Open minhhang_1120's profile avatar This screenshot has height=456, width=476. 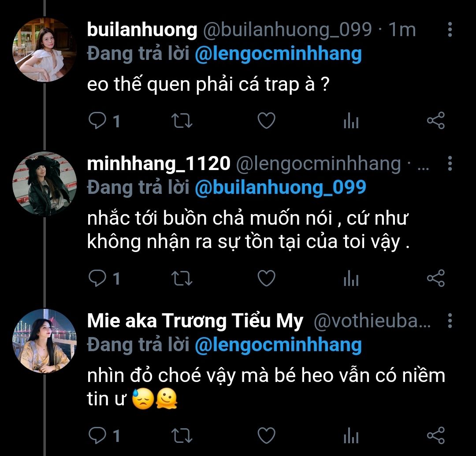[x=44, y=184]
